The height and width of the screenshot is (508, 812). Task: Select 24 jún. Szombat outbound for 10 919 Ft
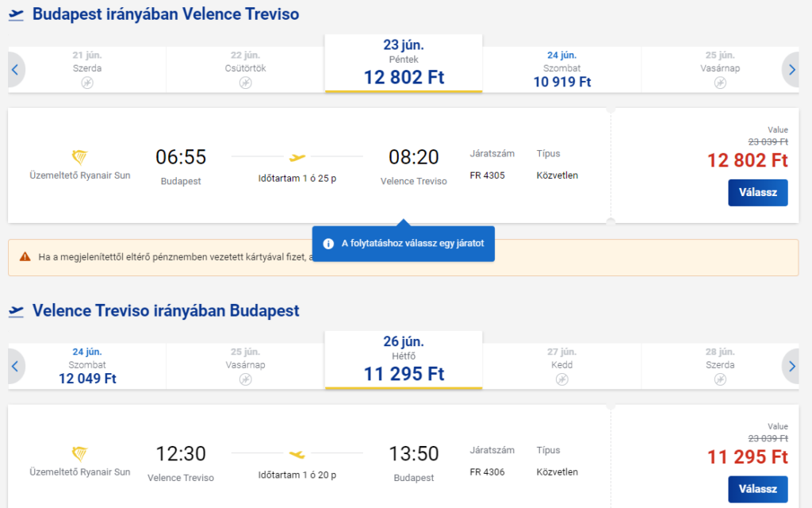coord(561,69)
